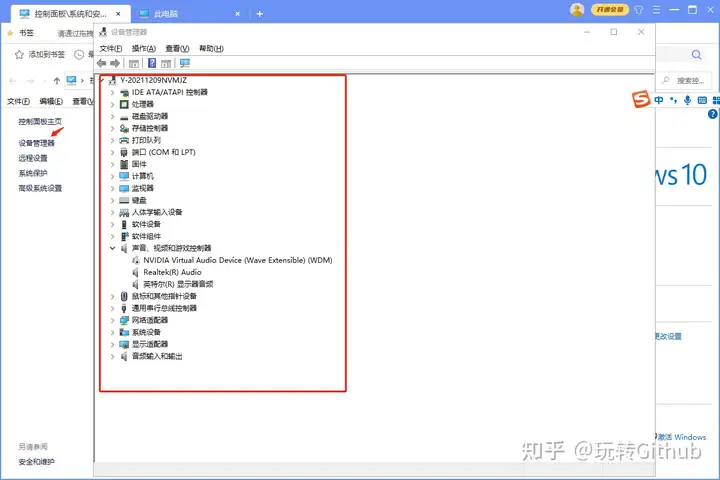The width and height of the screenshot is (720, 480).
Task: Expand the 音频输入和输出 node
Action: pos(112,356)
